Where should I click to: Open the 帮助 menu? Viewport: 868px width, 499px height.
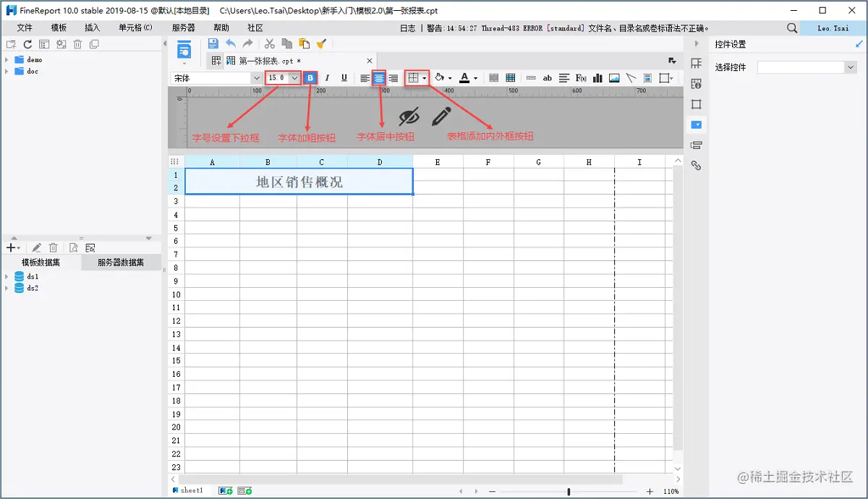tap(221, 27)
